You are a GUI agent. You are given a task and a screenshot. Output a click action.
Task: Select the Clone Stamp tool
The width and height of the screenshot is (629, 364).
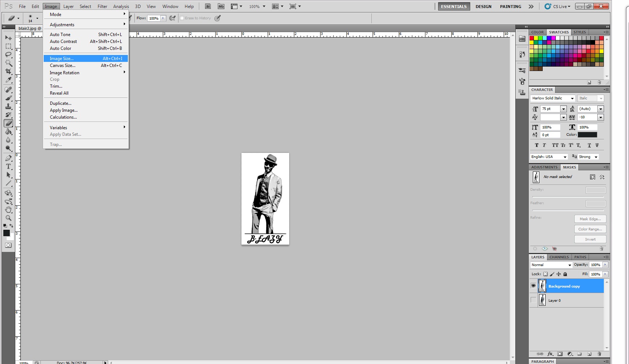[x=8, y=106]
